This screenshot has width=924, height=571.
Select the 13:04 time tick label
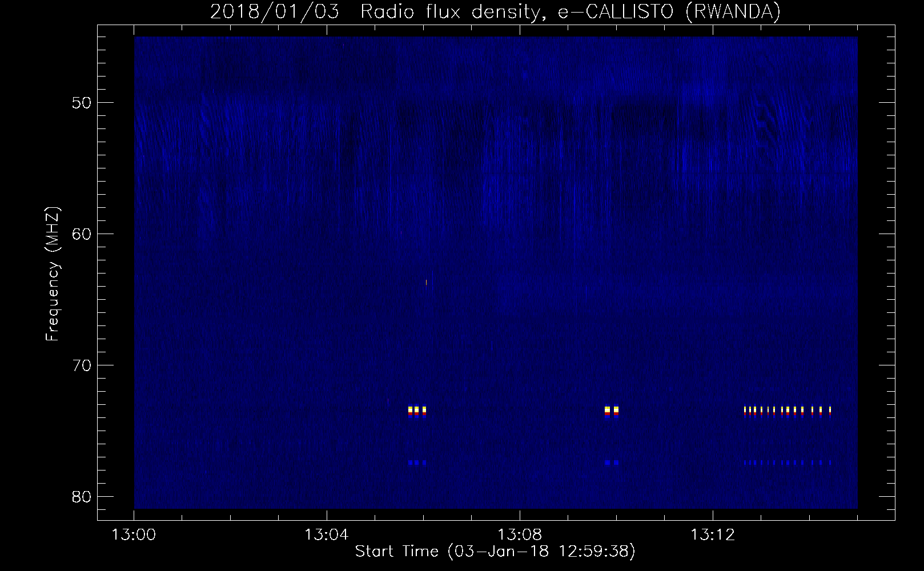(327, 535)
